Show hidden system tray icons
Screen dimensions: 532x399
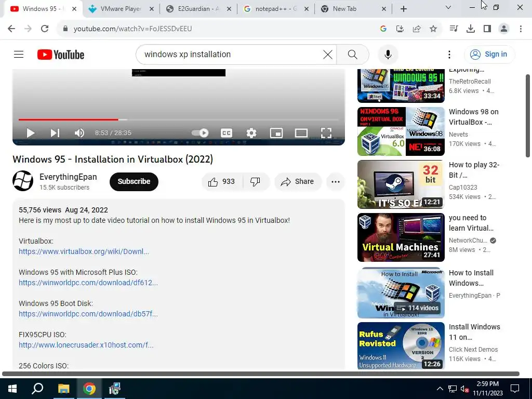pyautogui.click(x=440, y=389)
